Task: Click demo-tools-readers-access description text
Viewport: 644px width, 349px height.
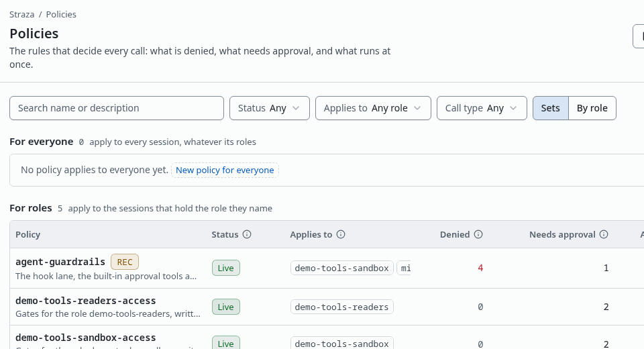Action: point(108,313)
